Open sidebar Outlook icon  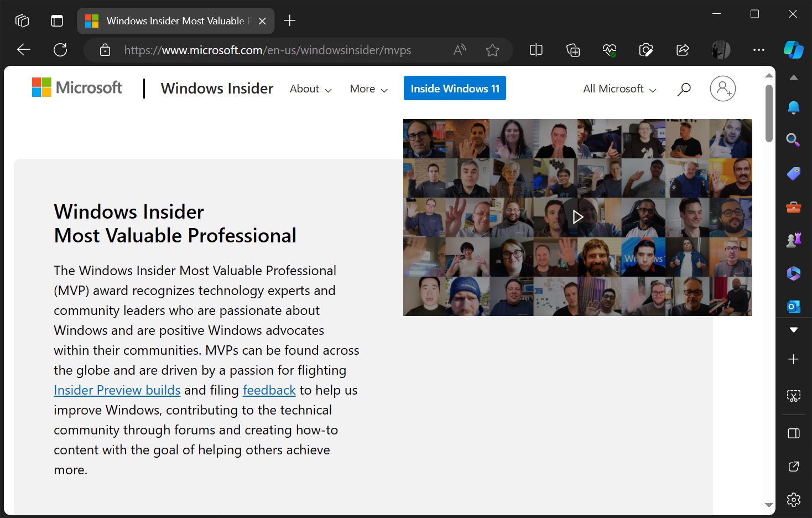click(x=794, y=306)
